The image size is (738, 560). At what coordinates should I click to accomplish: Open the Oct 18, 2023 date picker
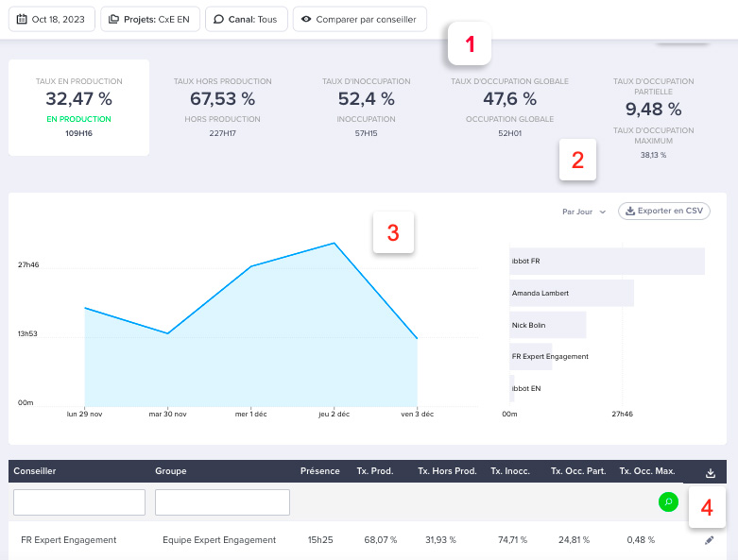(x=52, y=19)
